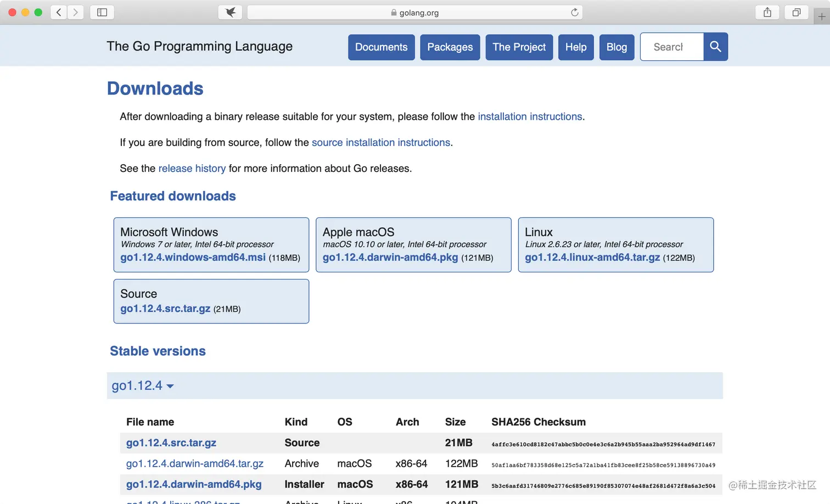Viewport: 830px width, 504px height.
Task: Open the Documents menu item
Action: [x=382, y=47]
